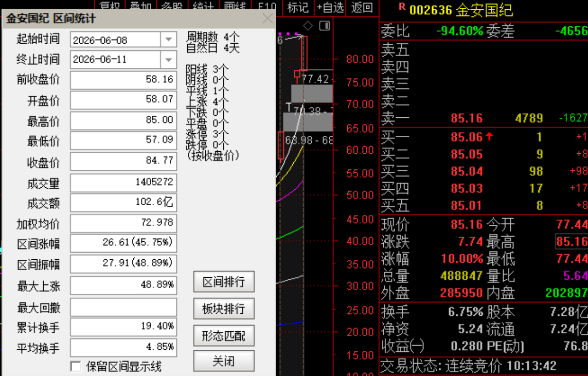Viewport: 588px width, 376px height.
Task: Click the 区间排行 button
Action: point(224,281)
